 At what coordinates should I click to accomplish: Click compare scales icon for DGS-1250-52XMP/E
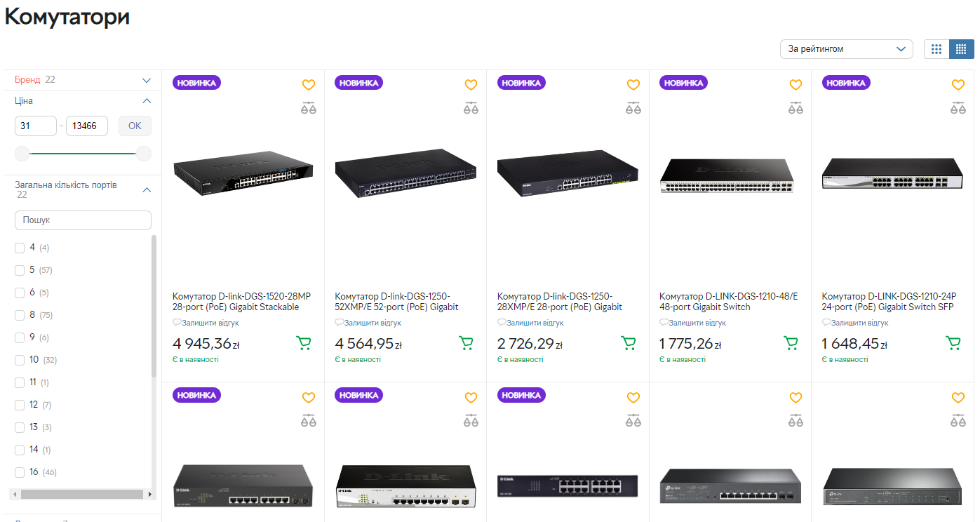(471, 108)
